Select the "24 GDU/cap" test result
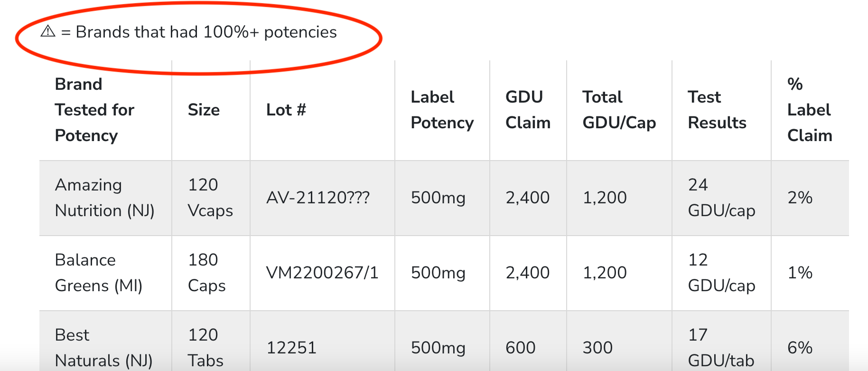The width and height of the screenshot is (868, 371). (x=721, y=198)
